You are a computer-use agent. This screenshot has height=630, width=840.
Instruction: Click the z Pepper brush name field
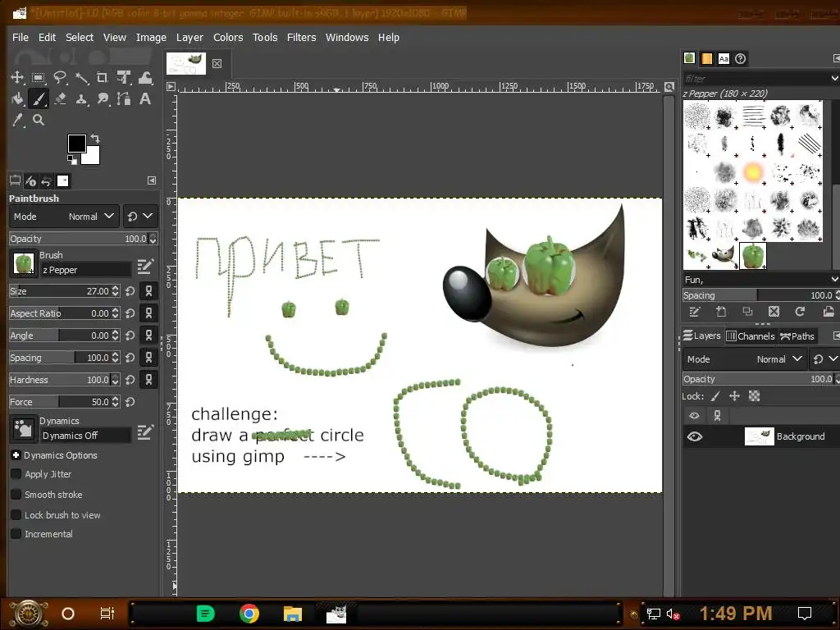[85, 270]
